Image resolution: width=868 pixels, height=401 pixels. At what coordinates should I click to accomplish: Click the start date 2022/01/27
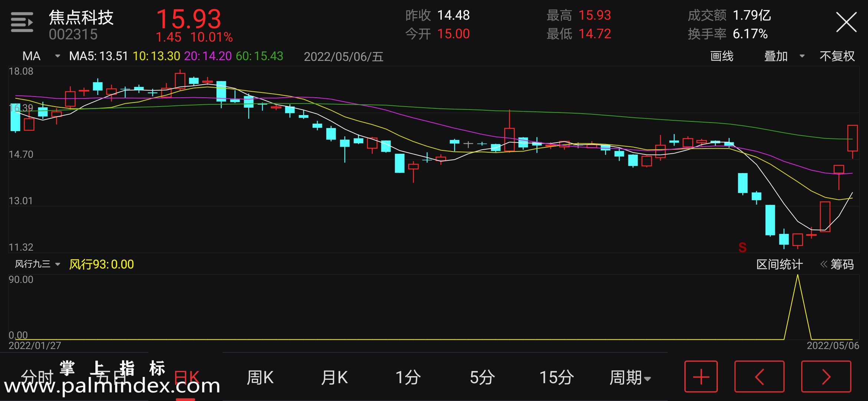tap(35, 346)
